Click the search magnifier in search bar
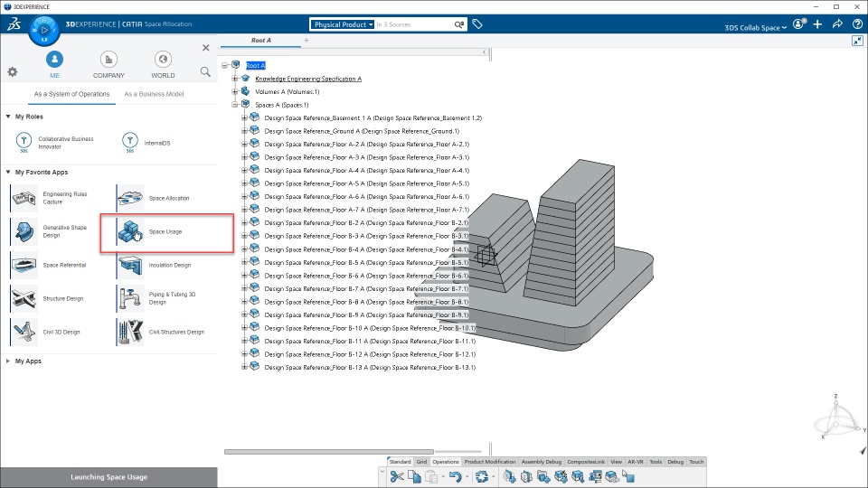The height and width of the screenshot is (488, 868). click(x=459, y=24)
